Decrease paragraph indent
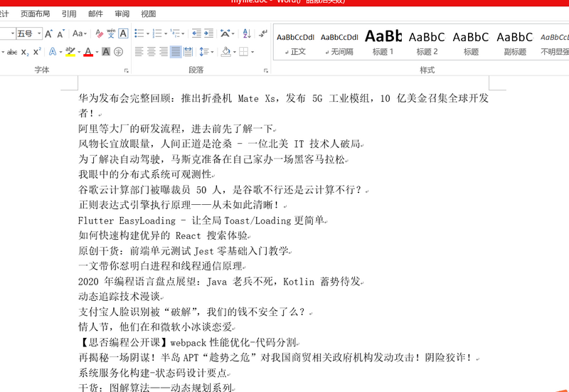 coord(196,33)
